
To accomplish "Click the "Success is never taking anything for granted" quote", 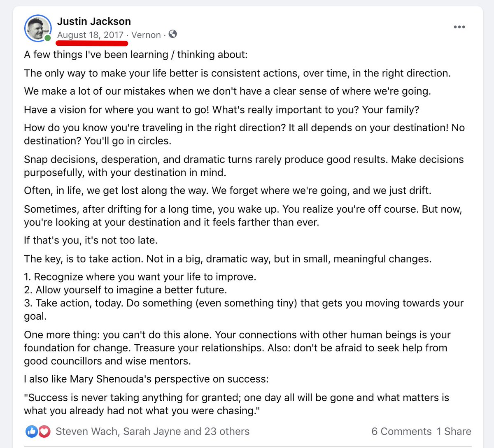I will 236,404.
